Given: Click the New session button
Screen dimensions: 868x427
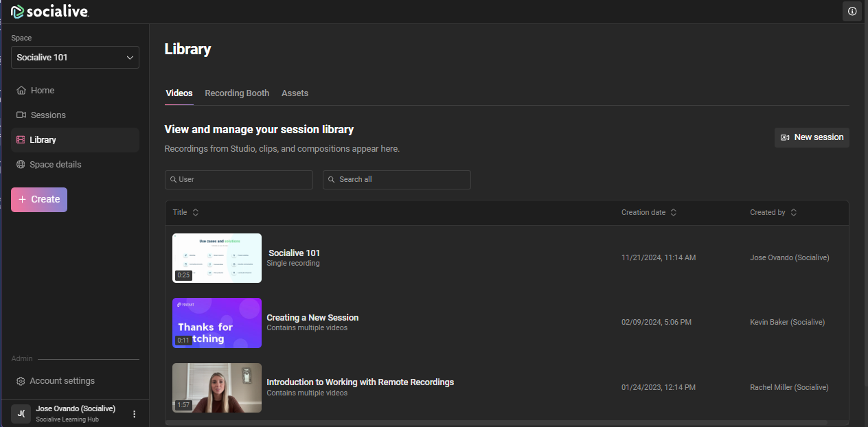Looking at the screenshot, I should tap(812, 137).
